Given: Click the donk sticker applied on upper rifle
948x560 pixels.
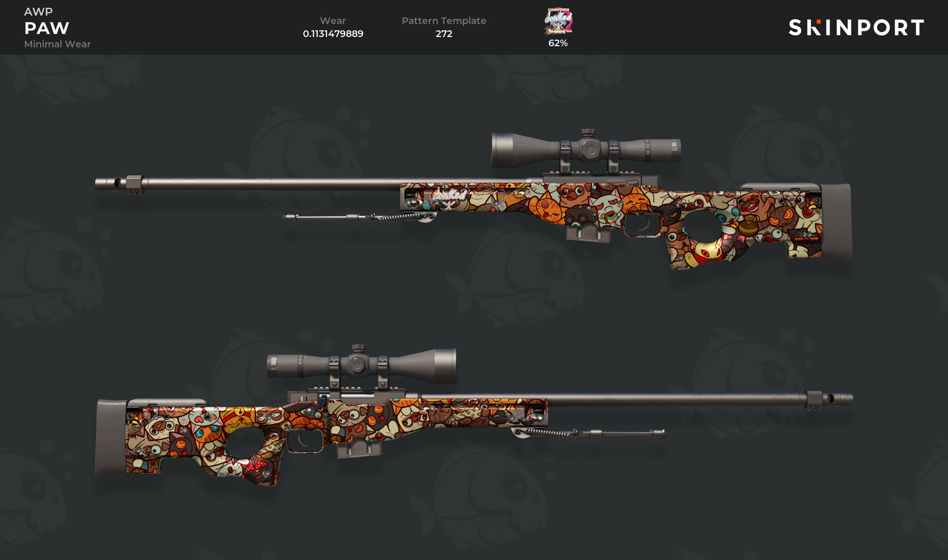Looking at the screenshot, I should click(x=448, y=199).
